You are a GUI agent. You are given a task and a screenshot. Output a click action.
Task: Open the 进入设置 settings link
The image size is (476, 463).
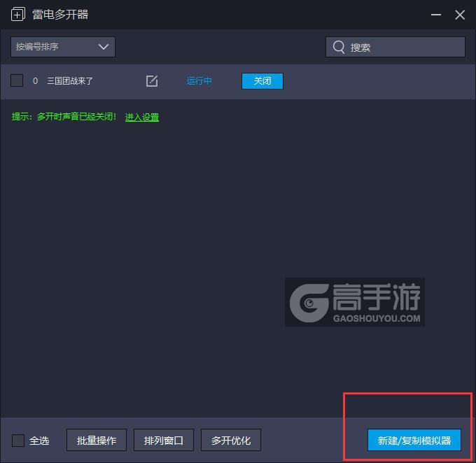(142, 117)
